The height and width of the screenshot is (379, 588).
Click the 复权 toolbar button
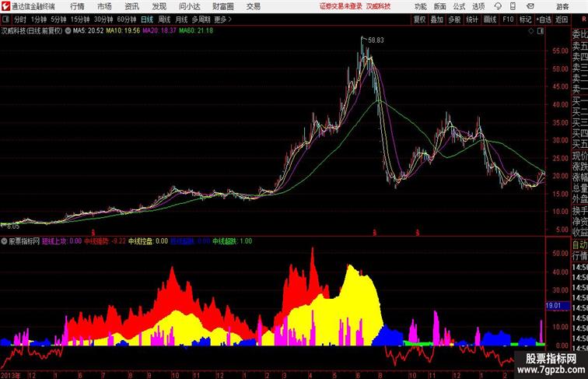coord(420,19)
